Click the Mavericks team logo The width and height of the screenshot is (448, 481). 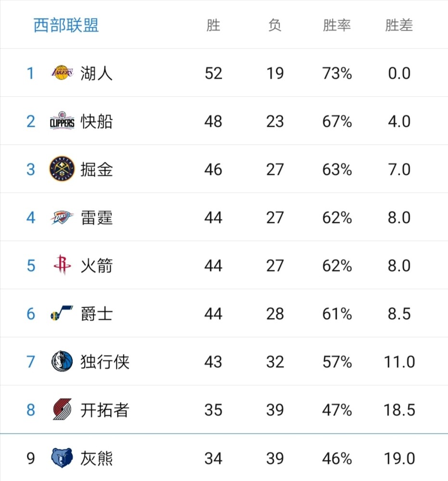[x=62, y=362]
